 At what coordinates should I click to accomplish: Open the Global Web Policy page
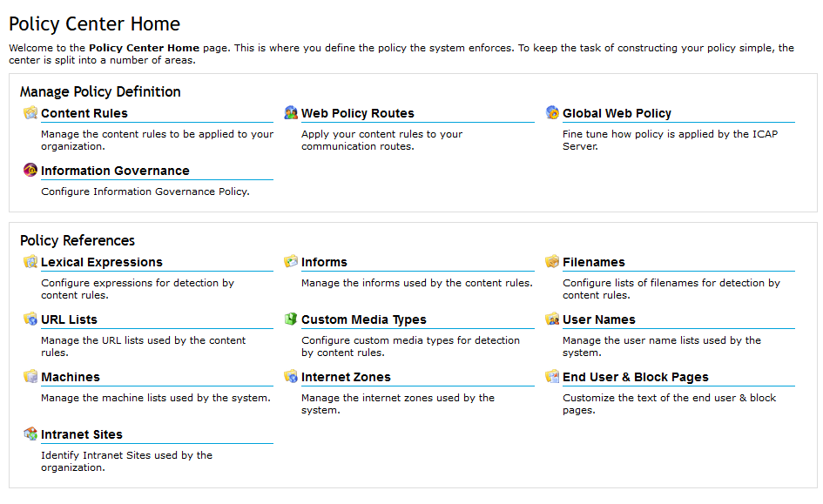tap(617, 113)
